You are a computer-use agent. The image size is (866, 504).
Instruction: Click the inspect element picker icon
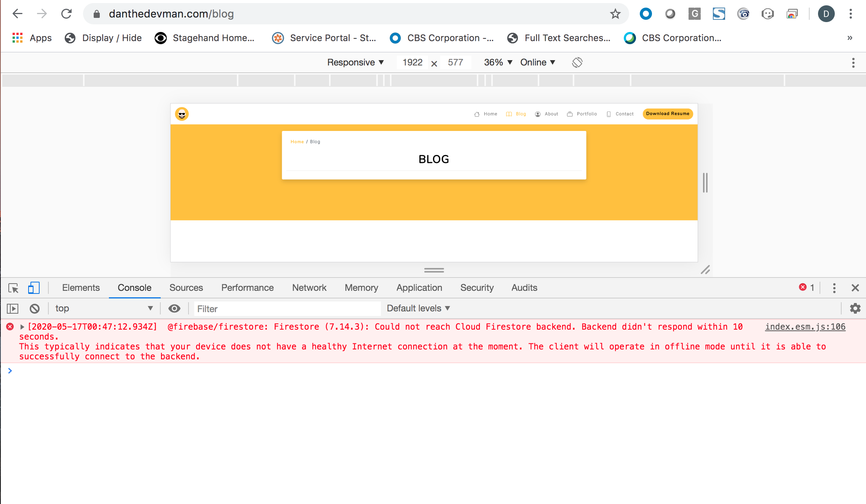tap(13, 288)
